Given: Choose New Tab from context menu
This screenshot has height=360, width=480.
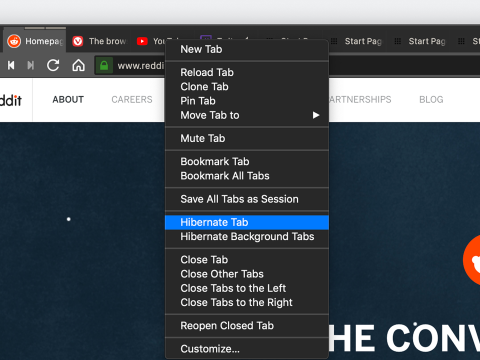Looking at the screenshot, I should point(247,49).
